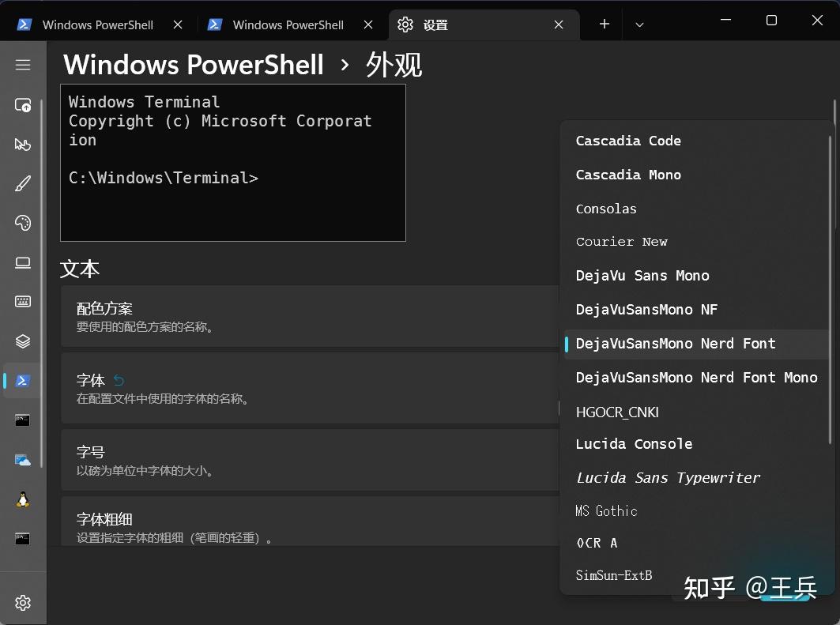Click the terminal preview pane
Viewport: 840px width, 625px height.
click(233, 163)
